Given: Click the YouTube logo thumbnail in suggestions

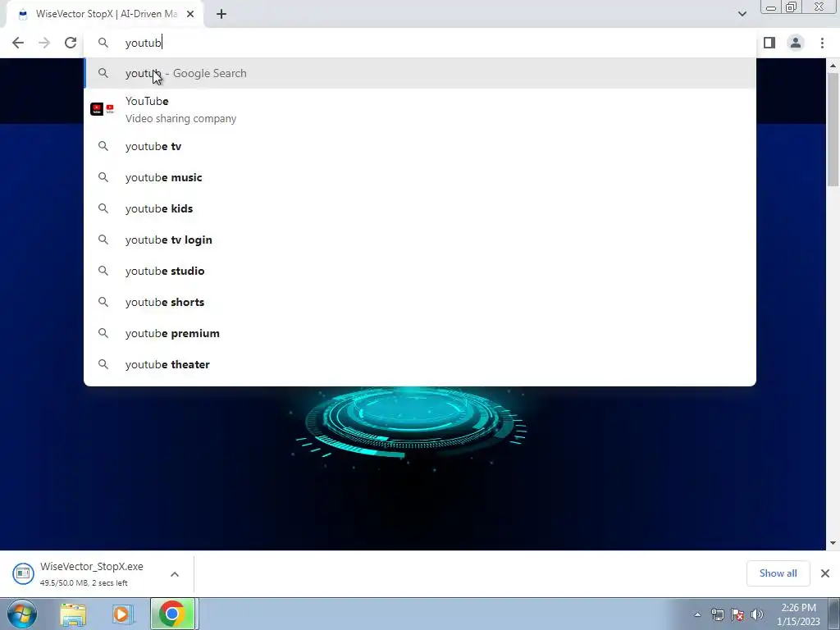Looking at the screenshot, I should pyautogui.click(x=103, y=109).
